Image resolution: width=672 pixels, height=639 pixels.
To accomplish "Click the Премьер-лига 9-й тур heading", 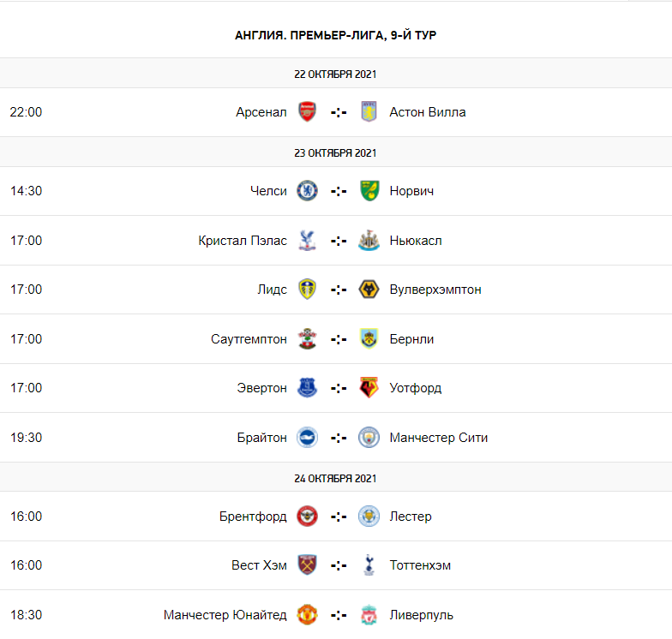I will (x=335, y=35).
